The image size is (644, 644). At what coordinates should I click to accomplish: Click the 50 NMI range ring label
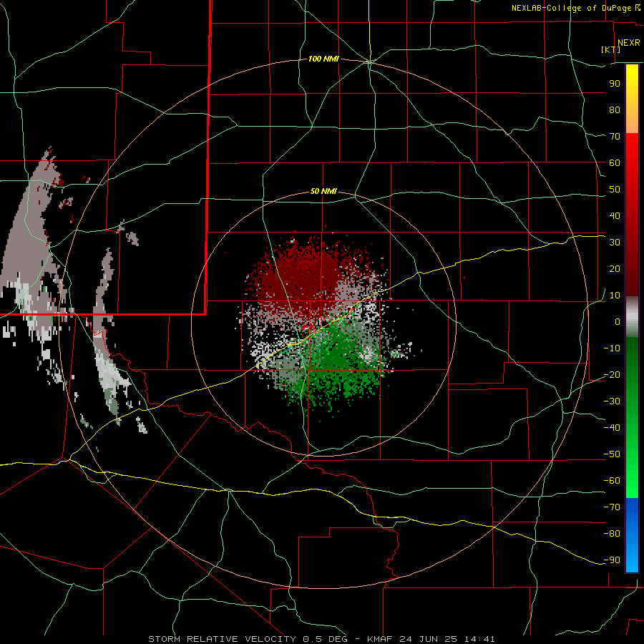(x=323, y=191)
